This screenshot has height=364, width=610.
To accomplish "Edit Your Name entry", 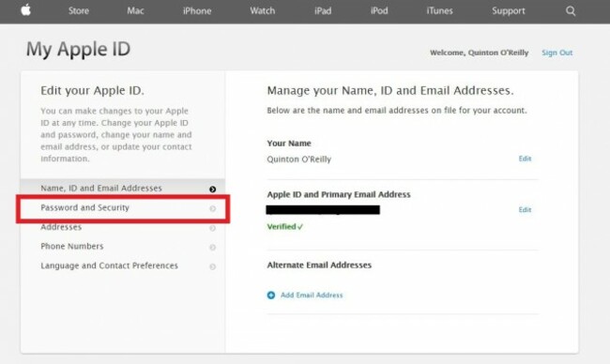I will click(525, 159).
